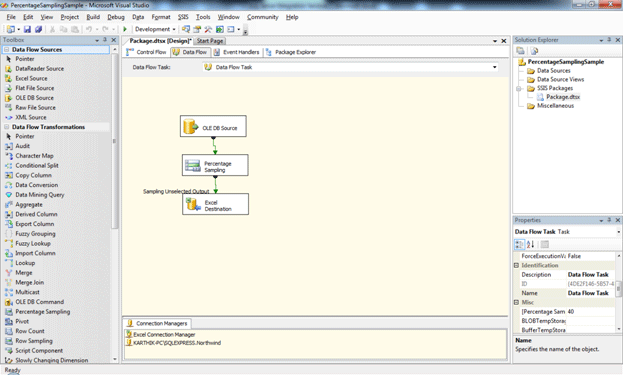The height and width of the screenshot is (375, 623).
Task: Open Debug menu
Action: 116,17
